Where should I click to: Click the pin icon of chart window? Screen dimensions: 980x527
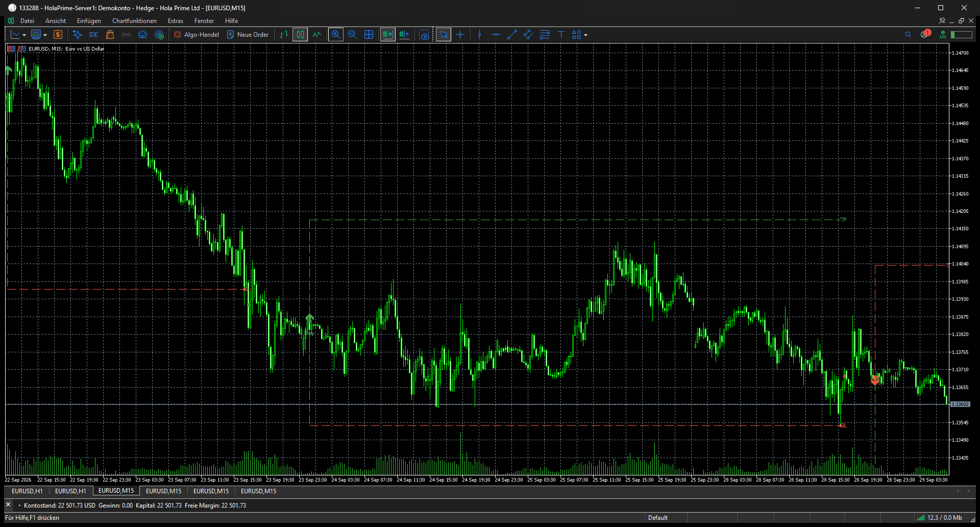942,21
